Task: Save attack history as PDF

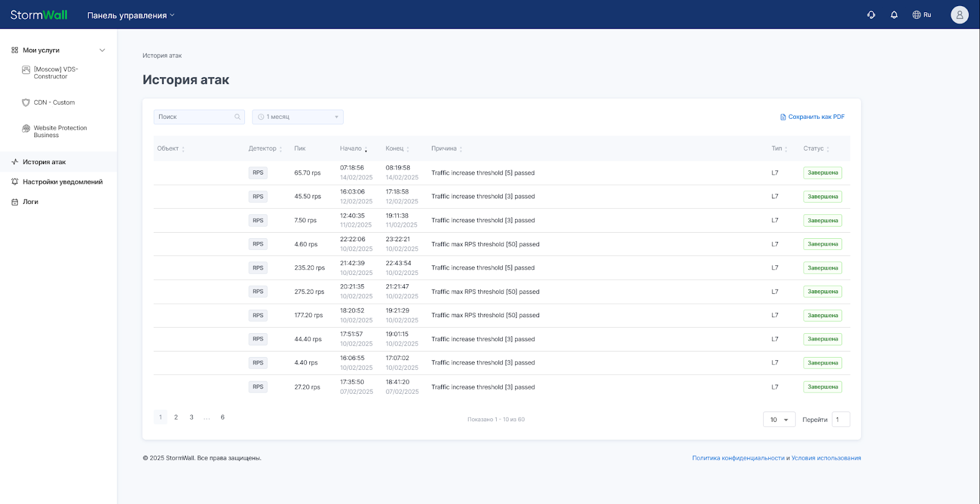Action: point(812,117)
